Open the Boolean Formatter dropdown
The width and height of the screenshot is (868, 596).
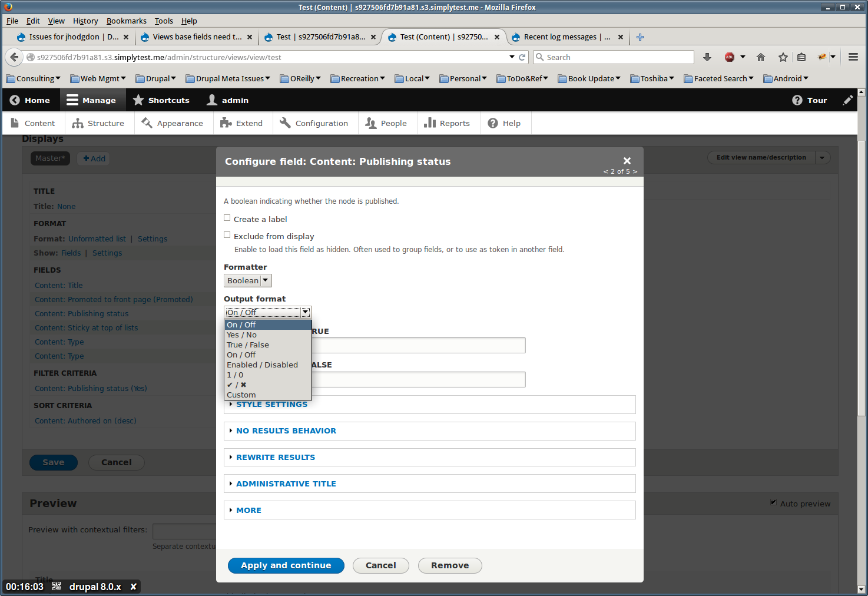pos(247,280)
